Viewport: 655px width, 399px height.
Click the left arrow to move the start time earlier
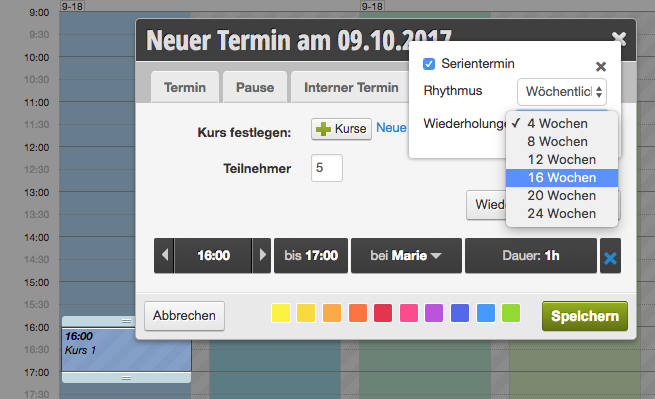[x=165, y=255]
